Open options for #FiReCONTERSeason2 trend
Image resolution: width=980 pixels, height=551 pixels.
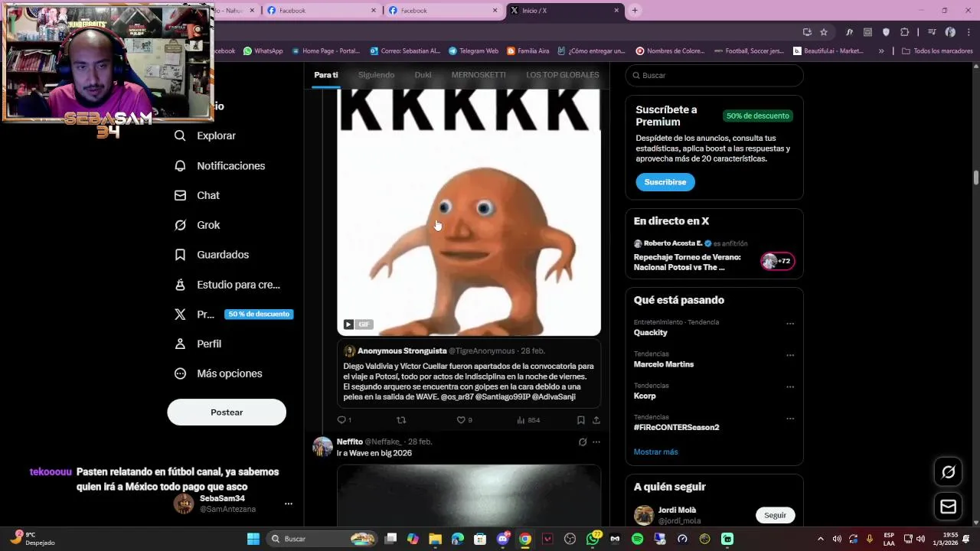pos(790,419)
